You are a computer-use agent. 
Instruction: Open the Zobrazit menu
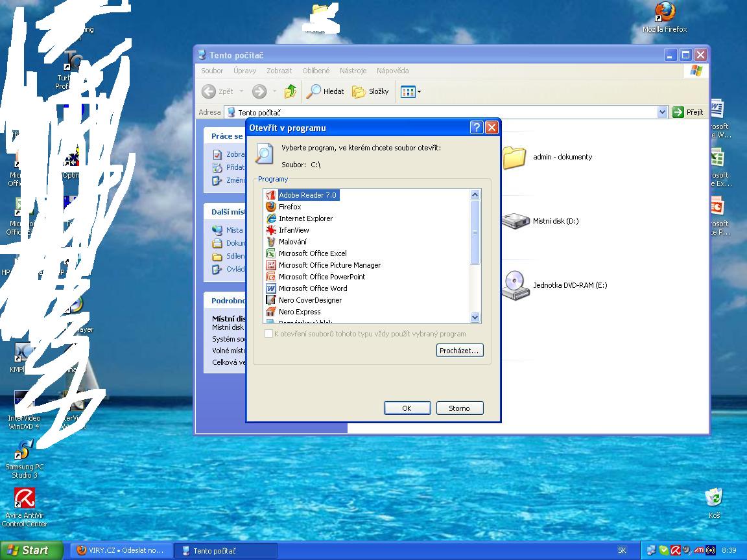click(x=279, y=71)
